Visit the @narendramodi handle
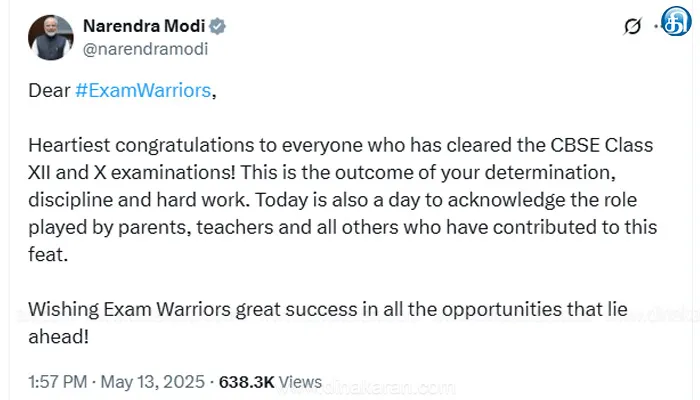The width and height of the screenshot is (700, 400). point(145,49)
